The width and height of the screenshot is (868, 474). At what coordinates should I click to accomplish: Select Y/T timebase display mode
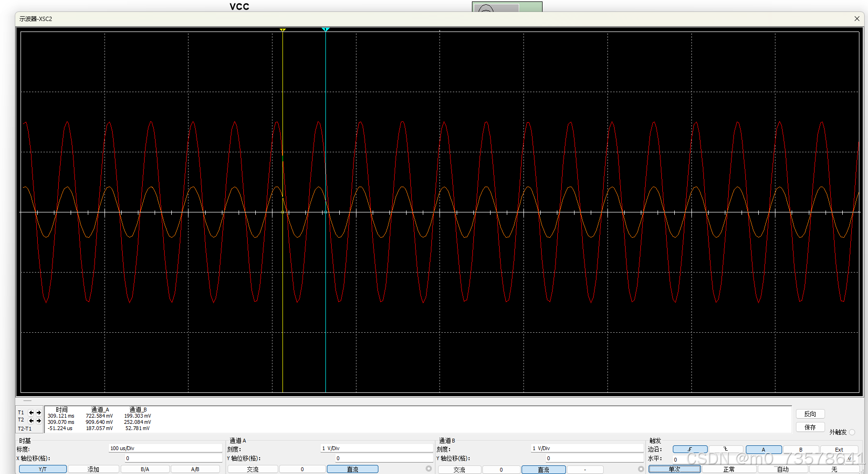(x=43, y=469)
